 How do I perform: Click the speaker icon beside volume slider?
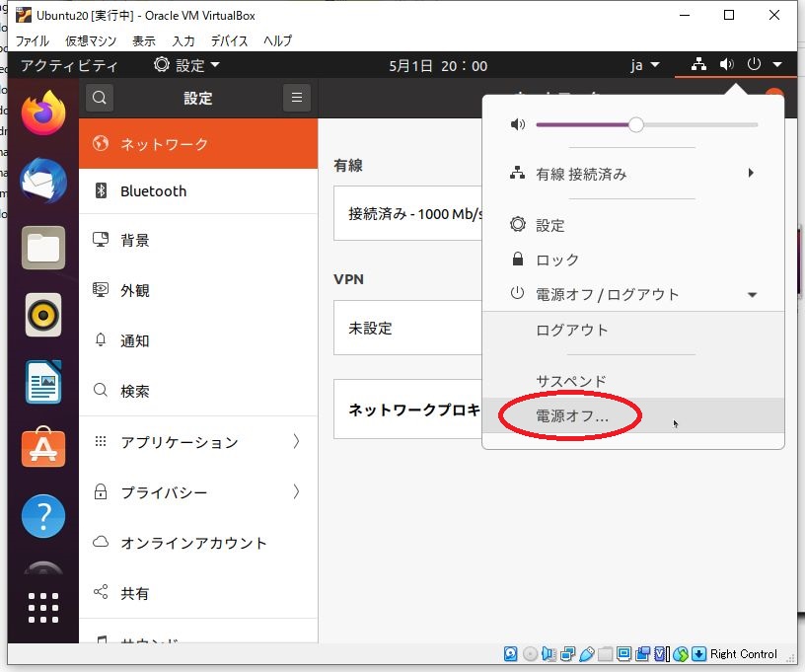click(518, 124)
